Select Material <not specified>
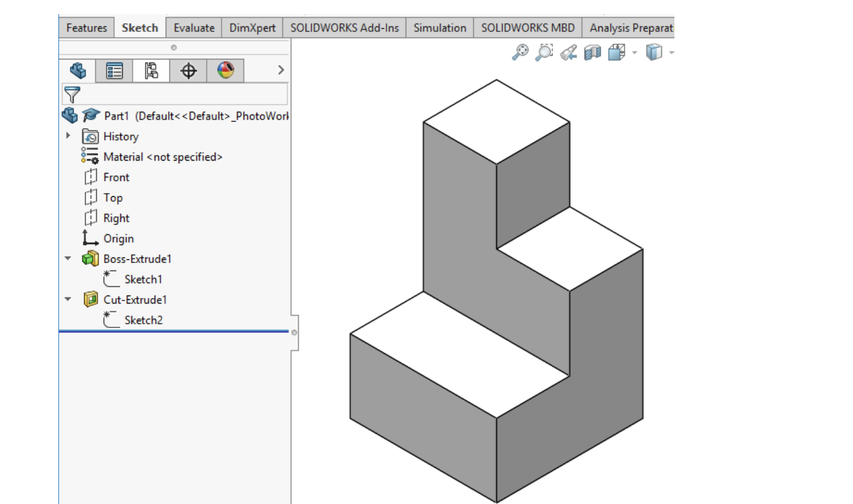The height and width of the screenshot is (504, 853). tap(152, 157)
